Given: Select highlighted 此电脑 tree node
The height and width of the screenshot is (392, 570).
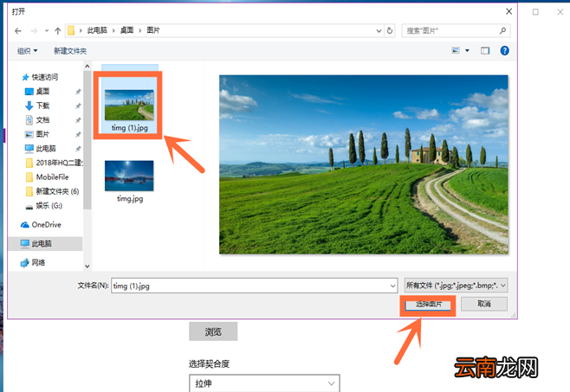Looking at the screenshot, I should pos(45,243).
